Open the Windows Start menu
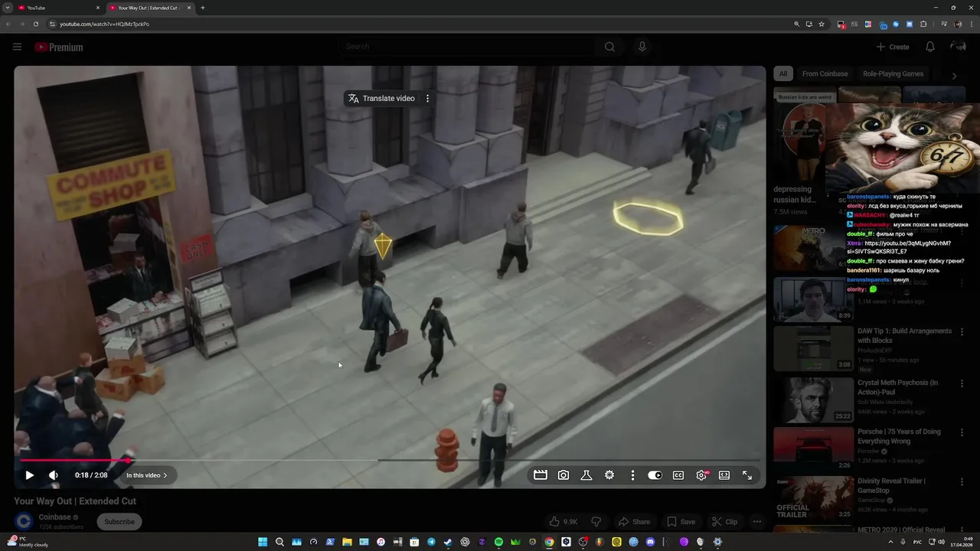This screenshot has height=551, width=980. (263, 542)
